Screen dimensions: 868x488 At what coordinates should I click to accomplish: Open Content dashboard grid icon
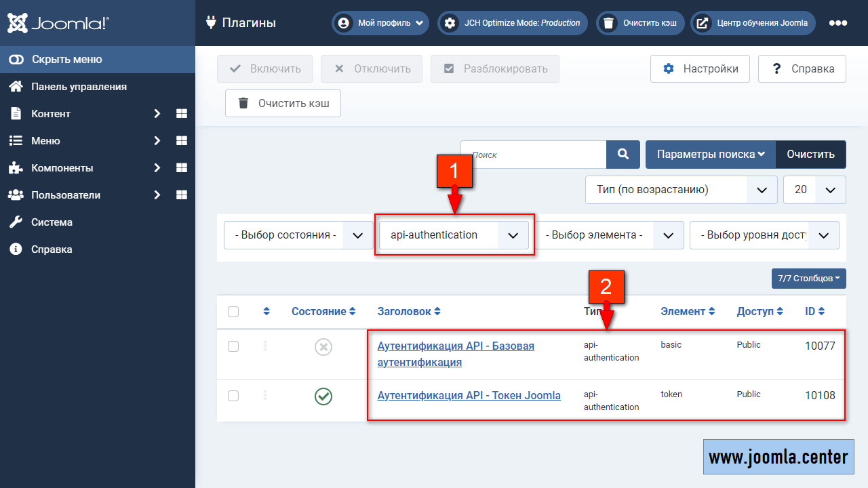(x=182, y=114)
